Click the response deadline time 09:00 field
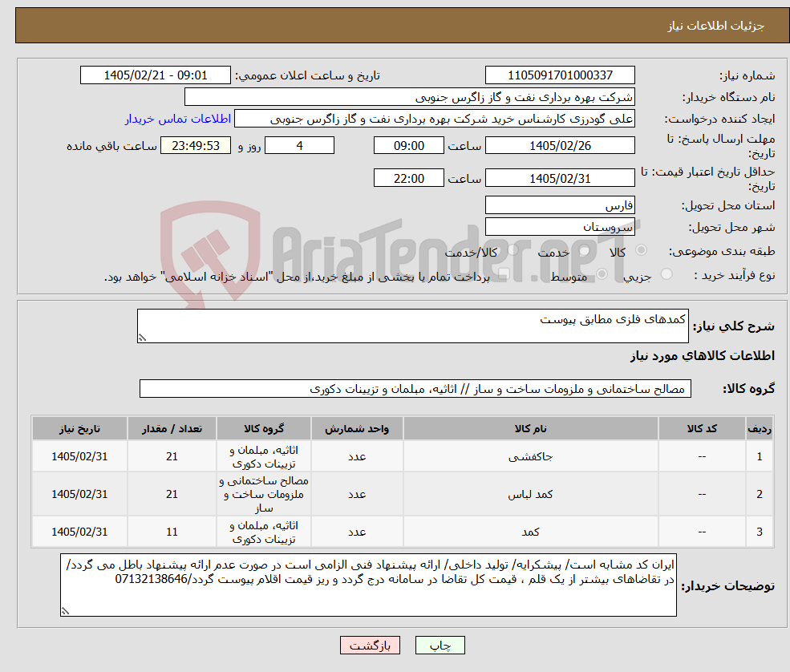The image size is (790, 672). click(408, 146)
